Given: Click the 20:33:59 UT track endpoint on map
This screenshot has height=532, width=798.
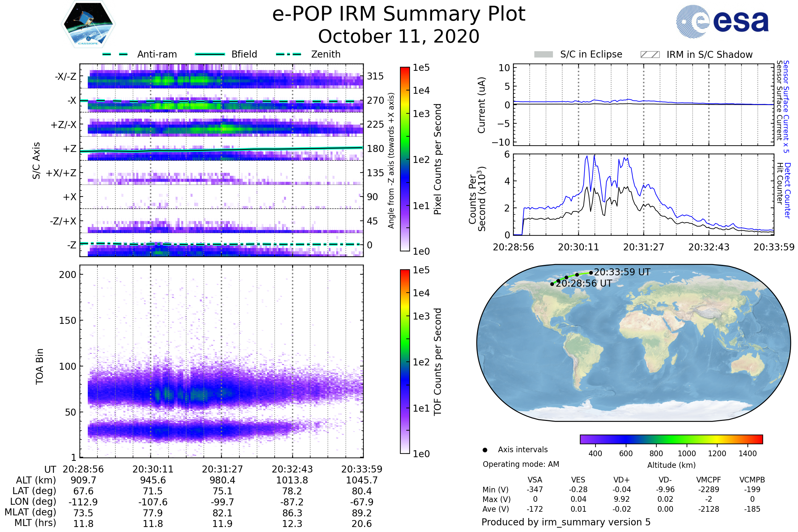Looking at the screenshot, I should pyautogui.click(x=591, y=272).
